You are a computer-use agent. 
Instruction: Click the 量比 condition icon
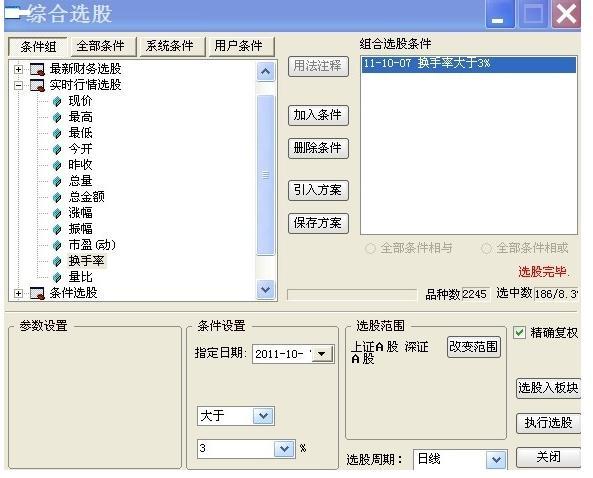click(57, 277)
